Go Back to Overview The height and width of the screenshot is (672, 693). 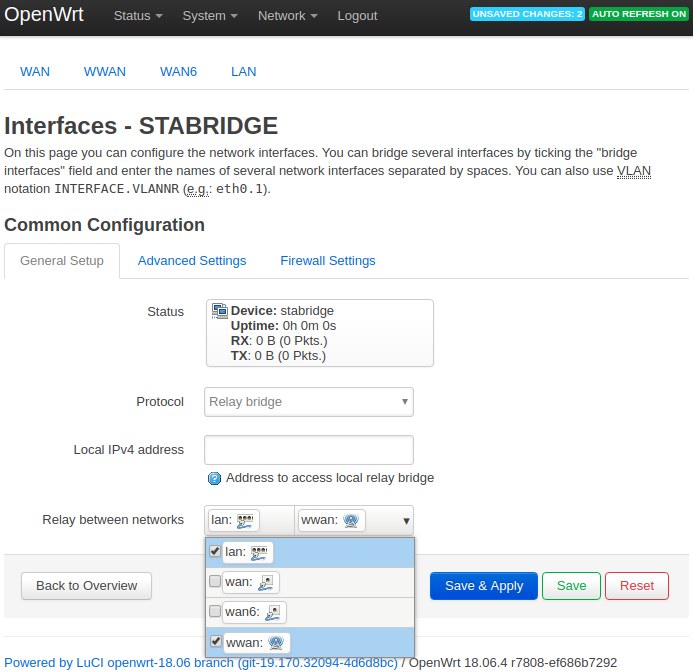pyautogui.click(x=87, y=586)
